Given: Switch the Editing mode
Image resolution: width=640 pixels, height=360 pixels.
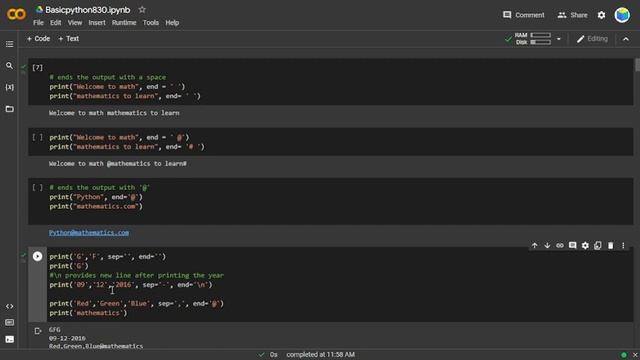Looking at the screenshot, I should click(592, 39).
